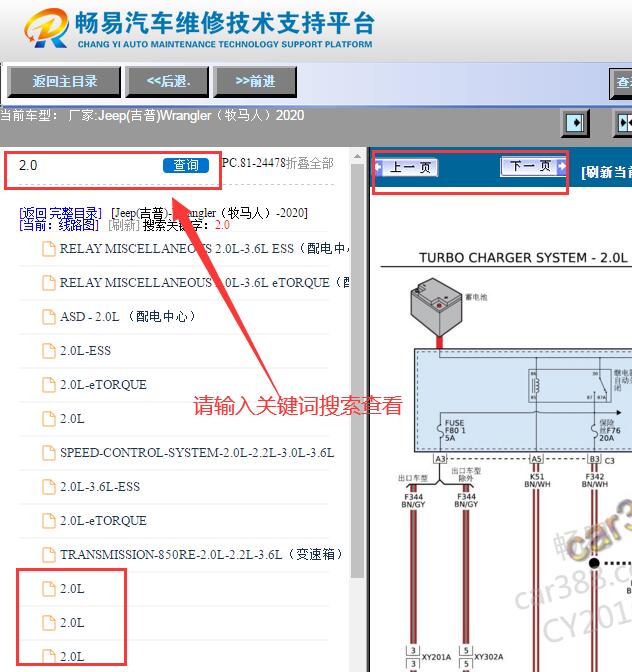
Task: Click the Chang Yi platform logo
Action: point(47,28)
